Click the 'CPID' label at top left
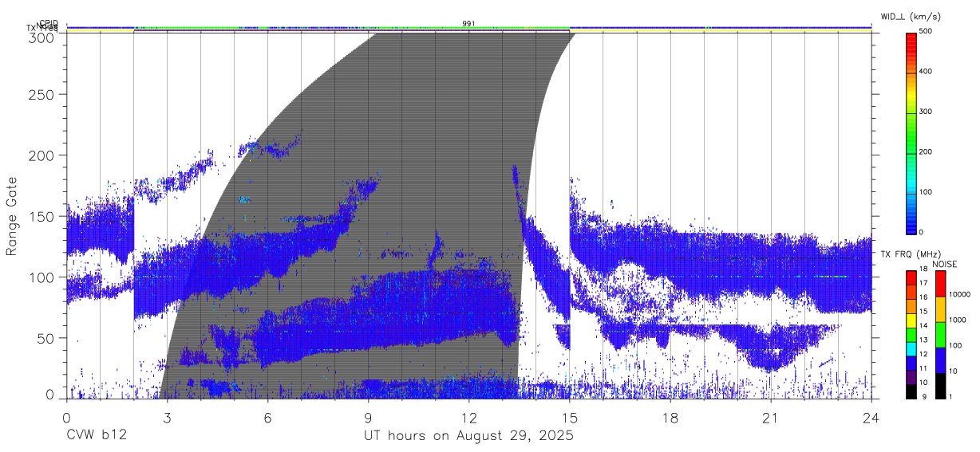Image resolution: width=980 pixels, height=452 pixels. 48,23
